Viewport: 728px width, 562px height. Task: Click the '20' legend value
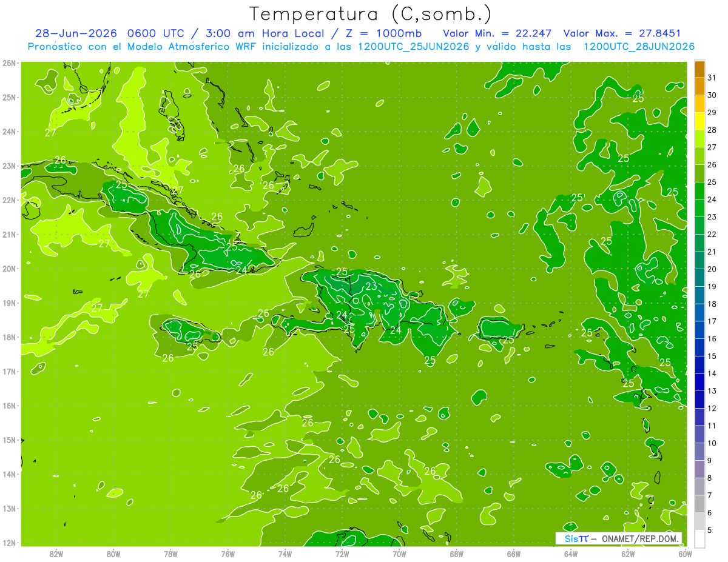pos(712,269)
